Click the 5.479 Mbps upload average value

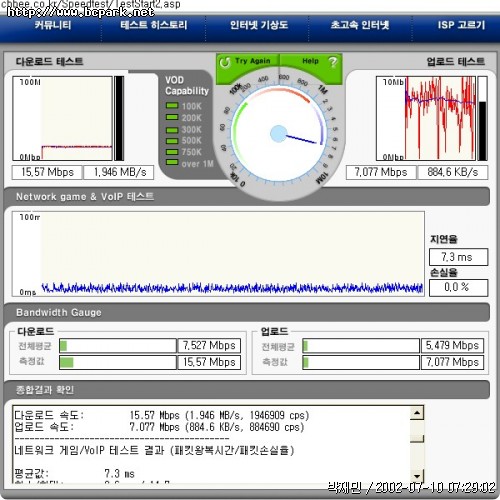coord(452,346)
